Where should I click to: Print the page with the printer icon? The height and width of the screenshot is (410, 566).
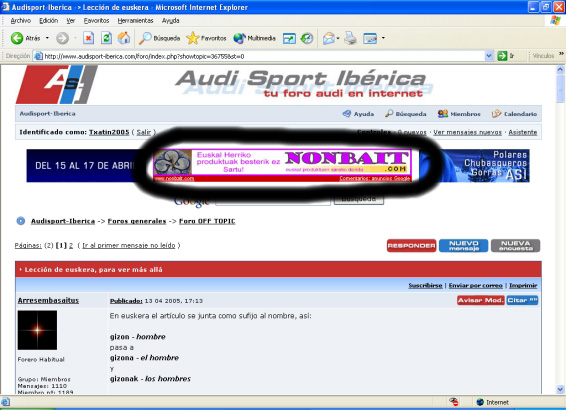(350, 38)
